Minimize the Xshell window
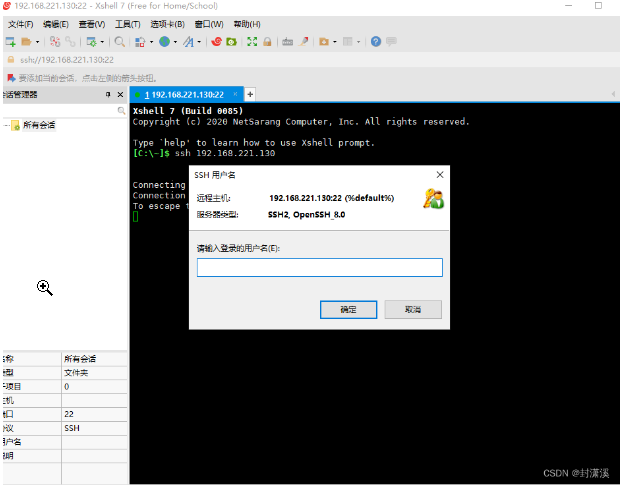This screenshot has width=620, height=487. tap(569, 6)
